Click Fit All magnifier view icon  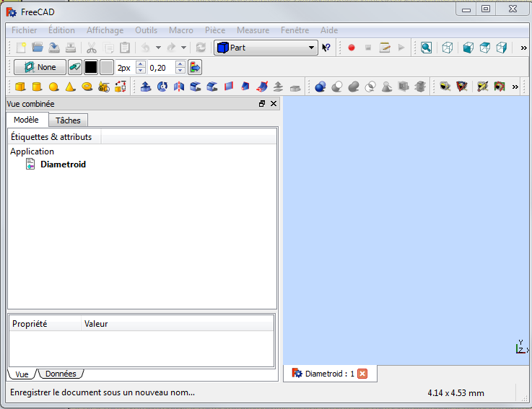point(426,48)
